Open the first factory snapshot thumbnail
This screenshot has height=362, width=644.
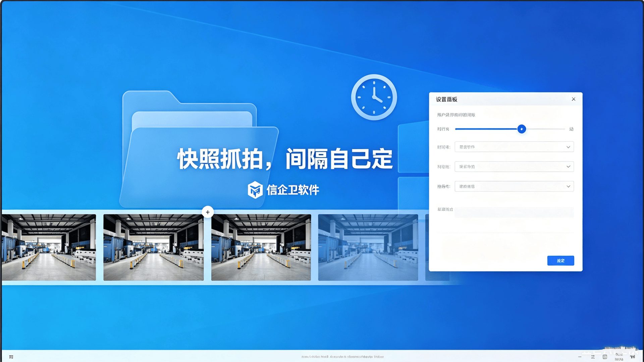coord(49,247)
